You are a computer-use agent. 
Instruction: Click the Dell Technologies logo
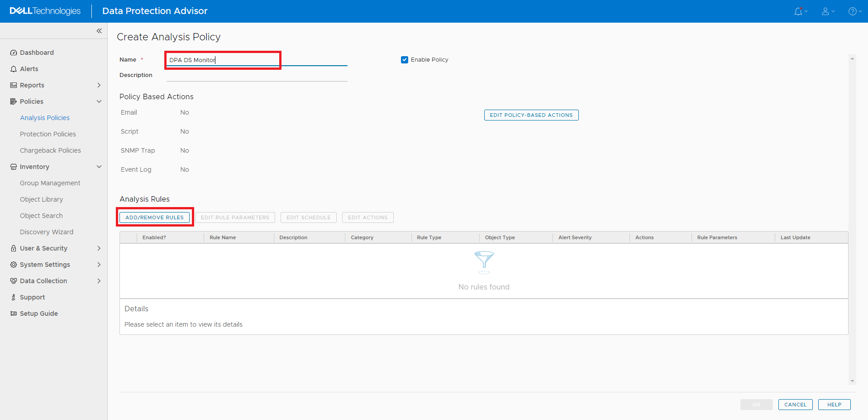(x=44, y=11)
